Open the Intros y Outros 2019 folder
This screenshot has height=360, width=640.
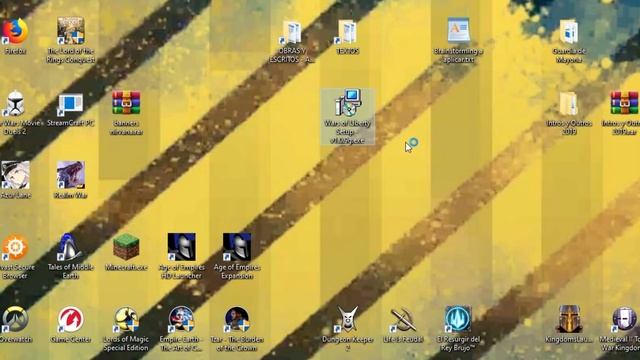569,104
